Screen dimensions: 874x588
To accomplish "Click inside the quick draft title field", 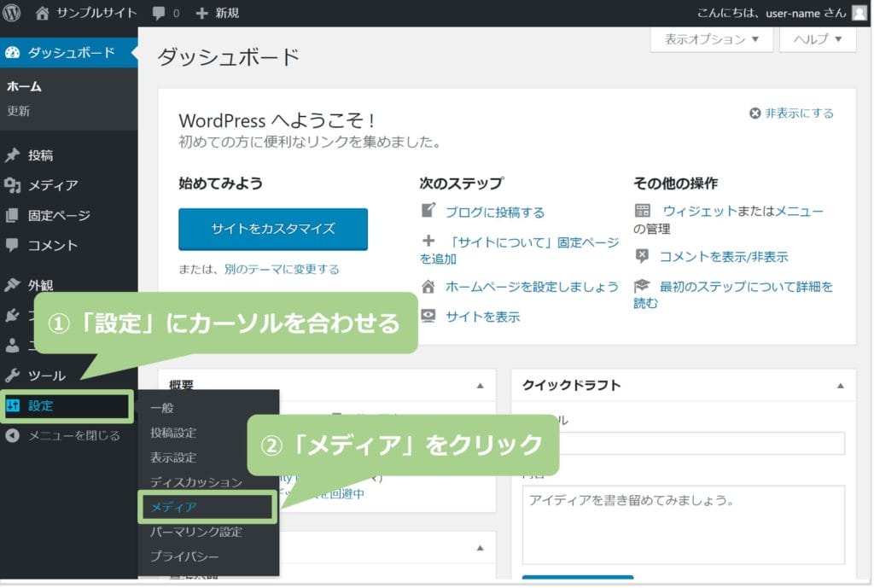I will 684,444.
